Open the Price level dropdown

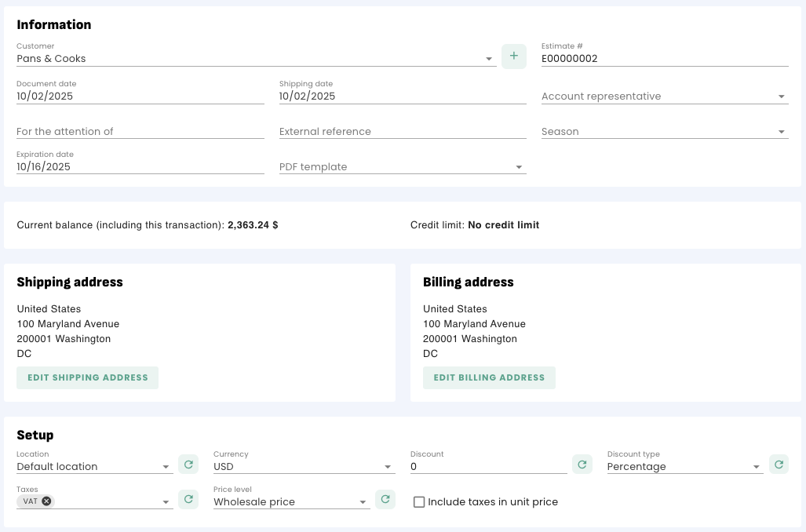363,502
